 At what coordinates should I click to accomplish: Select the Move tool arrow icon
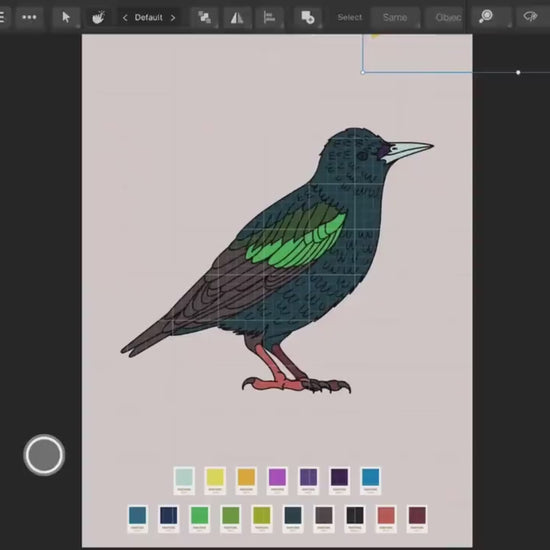pyautogui.click(x=66, y=17)
